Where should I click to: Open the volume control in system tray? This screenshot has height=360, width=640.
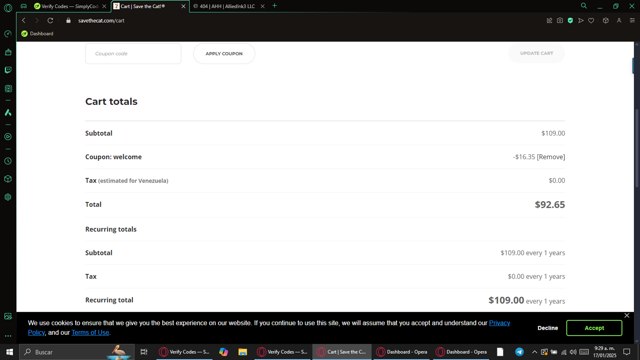point(573,352)
